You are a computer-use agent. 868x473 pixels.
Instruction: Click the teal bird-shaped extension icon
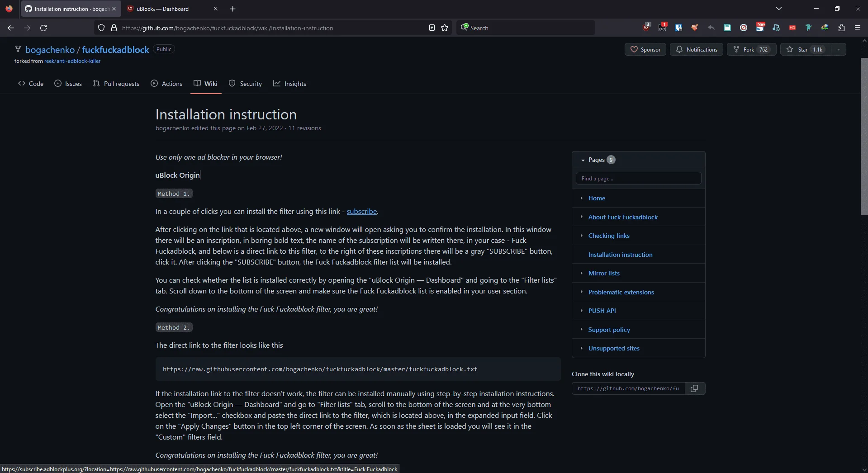coord(809,28)
